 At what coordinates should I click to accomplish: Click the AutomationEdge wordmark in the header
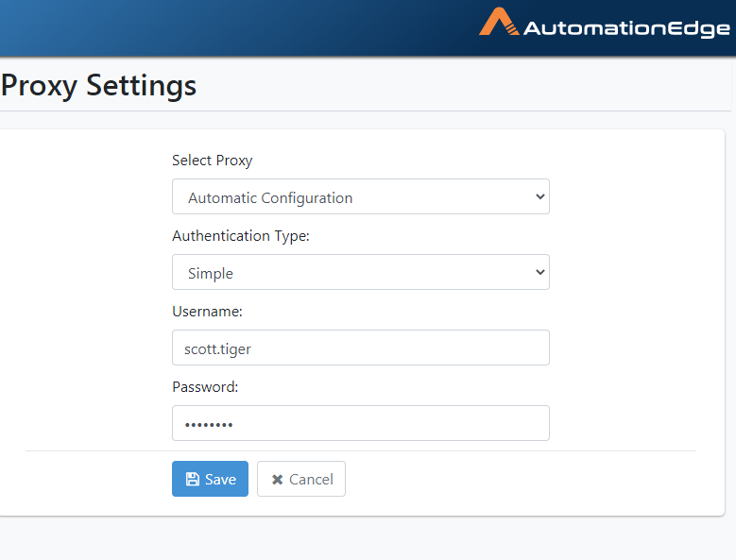tap(626, 29)
